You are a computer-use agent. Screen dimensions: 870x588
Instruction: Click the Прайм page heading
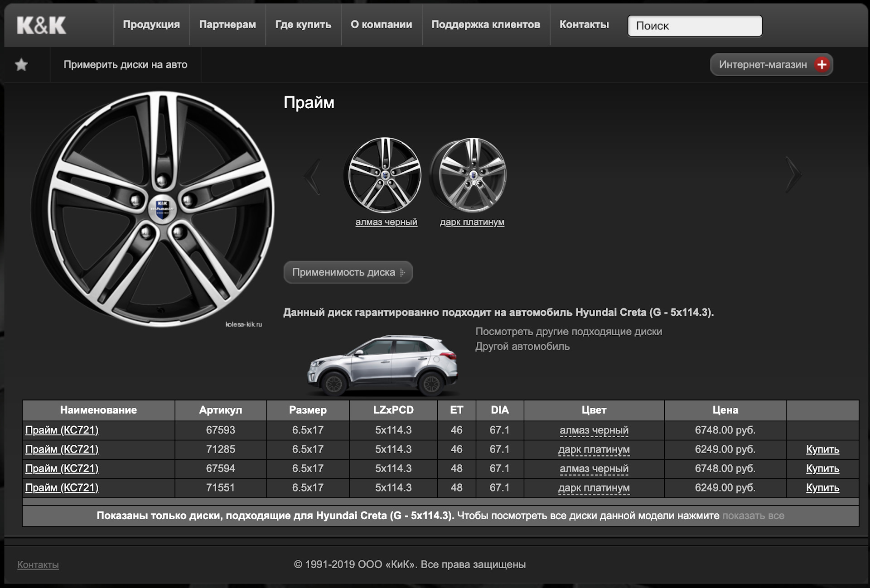[x=309, y=103]
